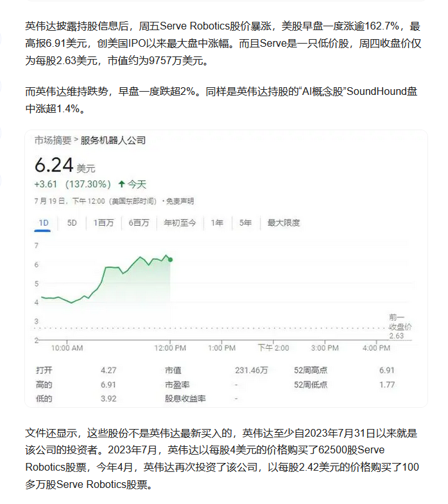Click the 打开 value 4.27

click(108, 370)
